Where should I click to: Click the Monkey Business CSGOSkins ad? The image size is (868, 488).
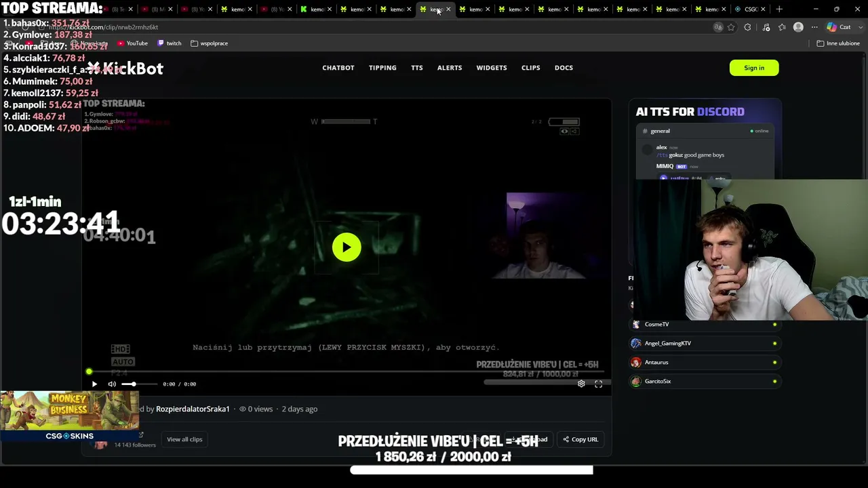[69, 416]
